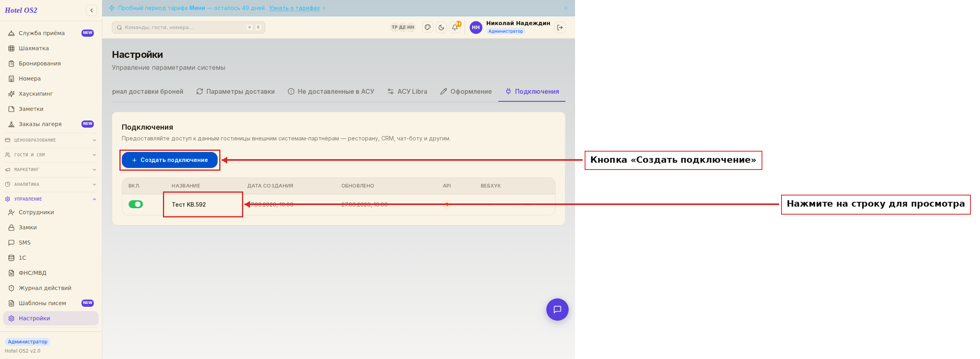980x359 pixels.
Task: Click the Администратор badge in sidebar footer
Action: click(28, 342)
